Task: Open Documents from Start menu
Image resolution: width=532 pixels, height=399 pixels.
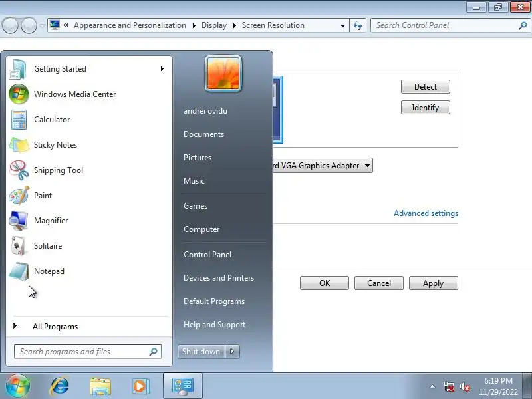Action: pyautogui.click(x=203, y=134)
